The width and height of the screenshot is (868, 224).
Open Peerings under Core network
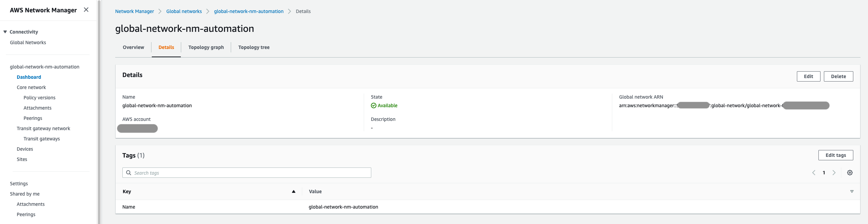coord(33,118)
